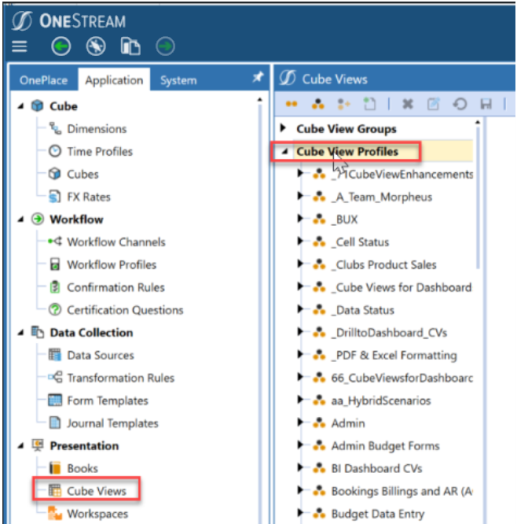Open Workflow Channels

116,242
